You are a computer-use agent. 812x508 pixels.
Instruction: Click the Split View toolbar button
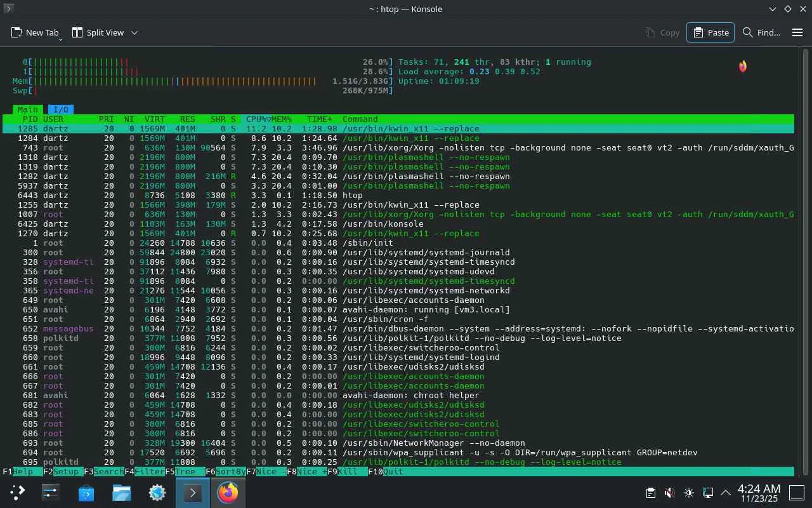coord(98,32)
